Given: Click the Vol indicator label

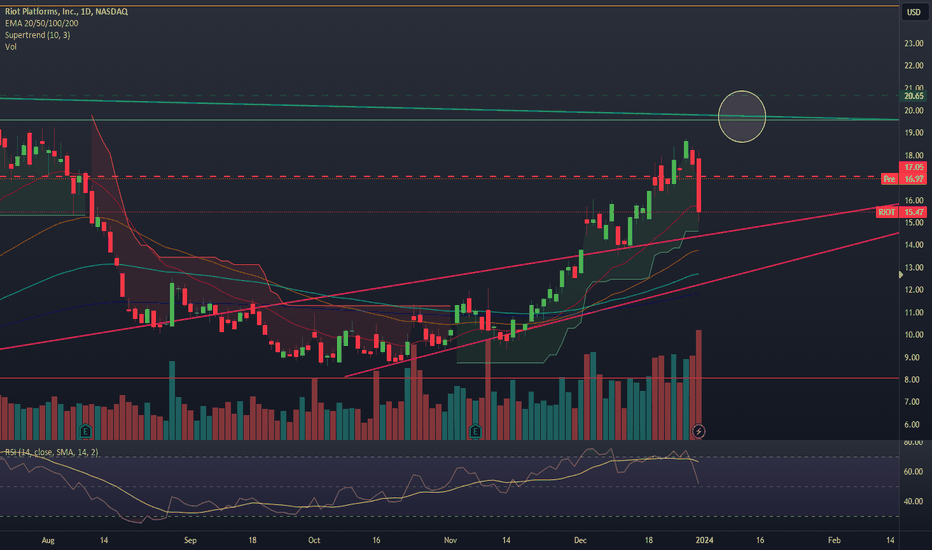Looking at the screenshot, I should (11, 47).
